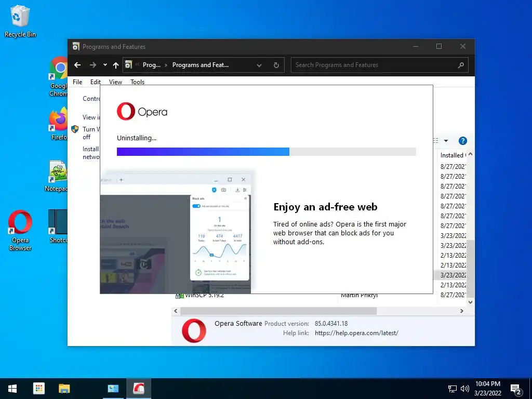Open the clock showing 10:04 PM
Viewport: 532px width, 399px height.
tap(487, 389)
